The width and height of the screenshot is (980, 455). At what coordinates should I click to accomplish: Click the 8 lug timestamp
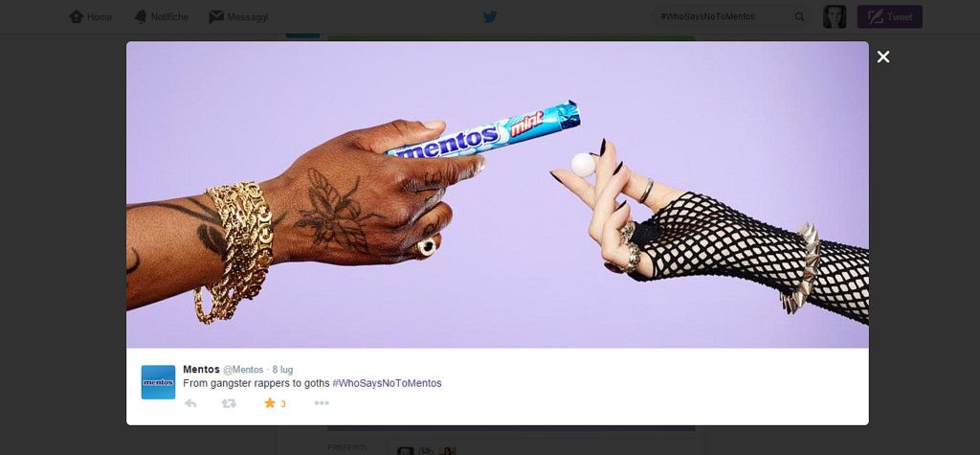pyautogui.click(x=282, y=370)
